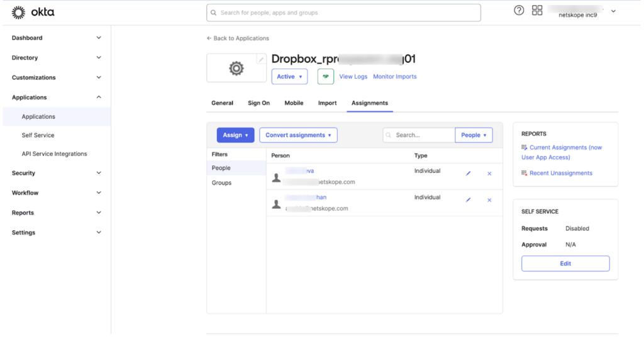The height and width of the screenshot is (339, 644).
Task: Edit assignment for user ending in 'han'
Action: click(468, 200)
